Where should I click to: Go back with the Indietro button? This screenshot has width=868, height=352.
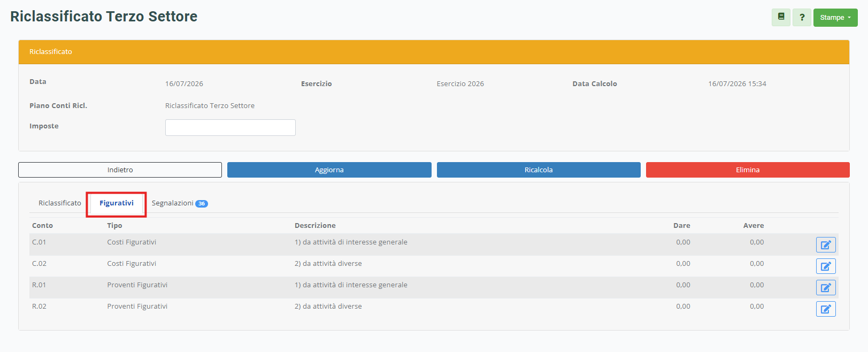coord(120,170)
